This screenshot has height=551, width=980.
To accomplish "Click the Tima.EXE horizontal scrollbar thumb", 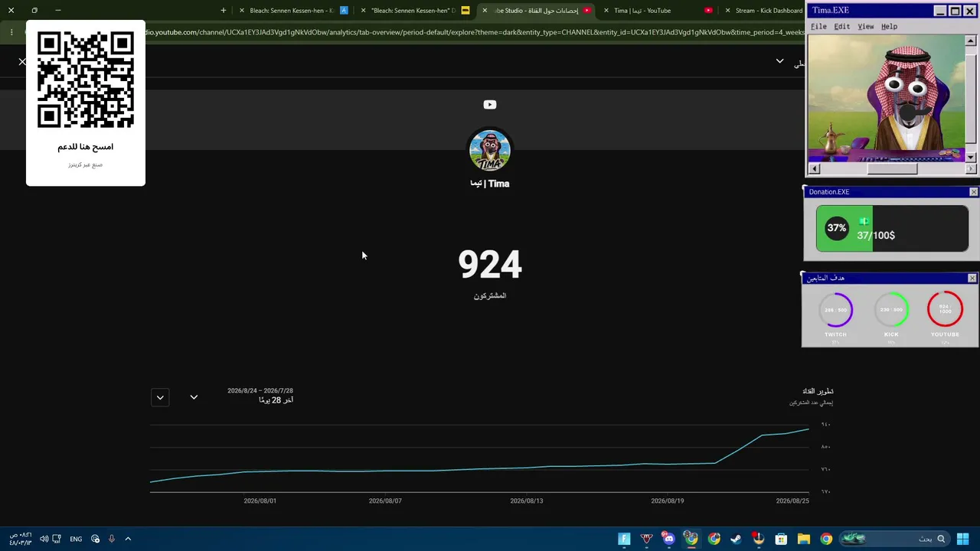I will pyautogui.click(x=892, y=169).
